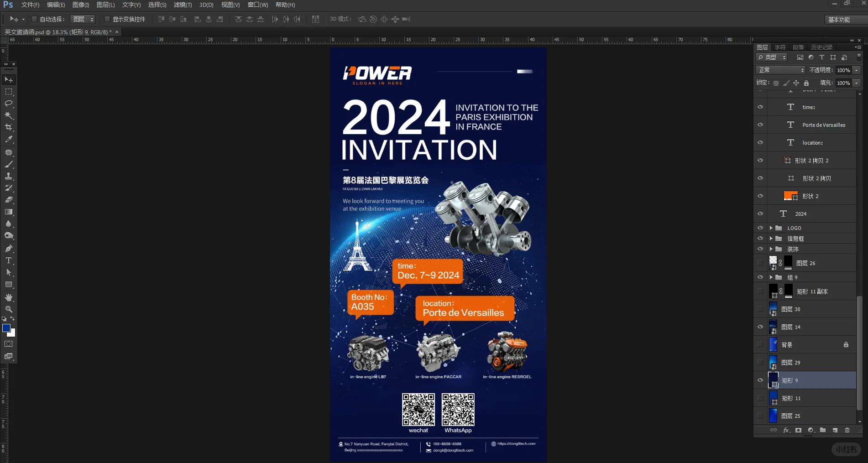Change the screen mode
The height and width of the screenshot is (463, 868).
[x=9, y=356]
